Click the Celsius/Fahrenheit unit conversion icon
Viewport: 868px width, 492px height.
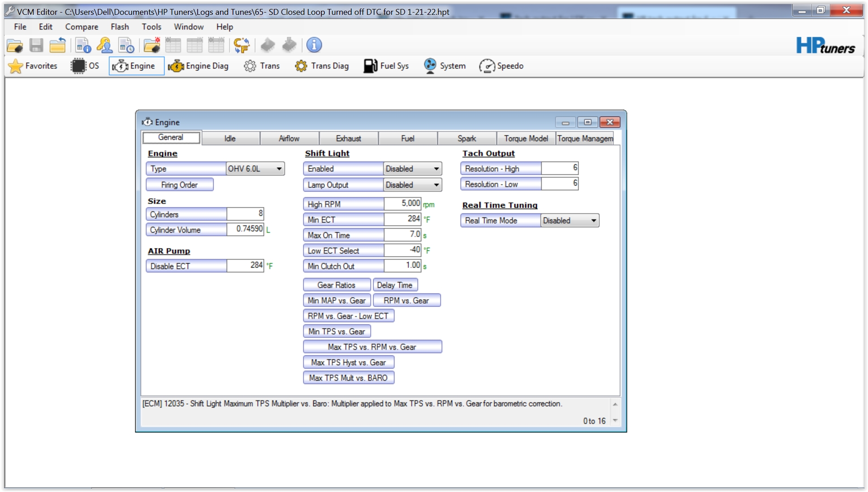[242, 45]
